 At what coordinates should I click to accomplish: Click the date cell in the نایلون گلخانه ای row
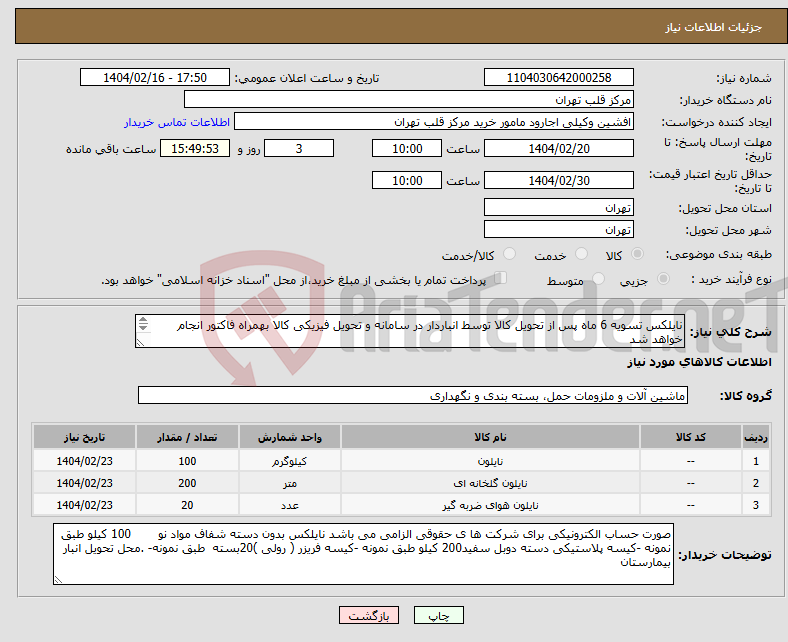(84, 483)
